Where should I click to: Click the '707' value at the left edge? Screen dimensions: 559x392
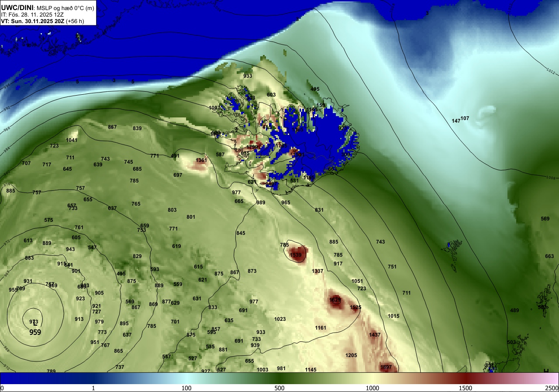(27, 163)
